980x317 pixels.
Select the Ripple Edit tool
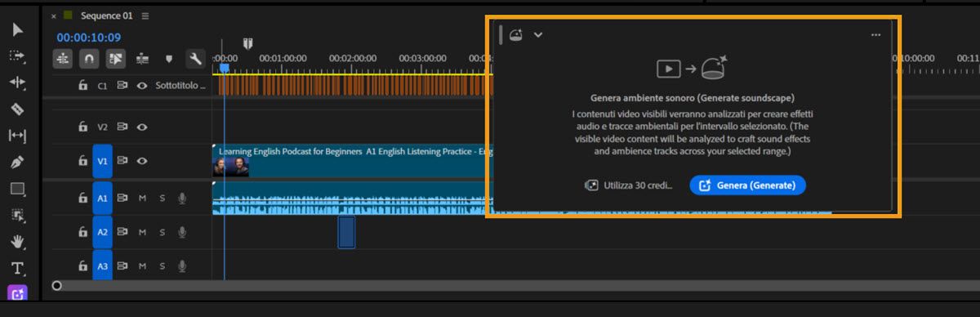click(17, 83)
